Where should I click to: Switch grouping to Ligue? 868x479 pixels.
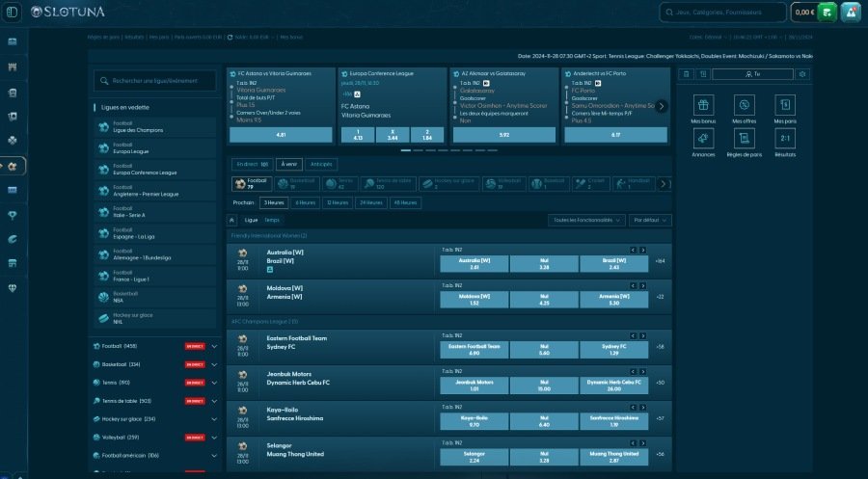tap(251, 220)
